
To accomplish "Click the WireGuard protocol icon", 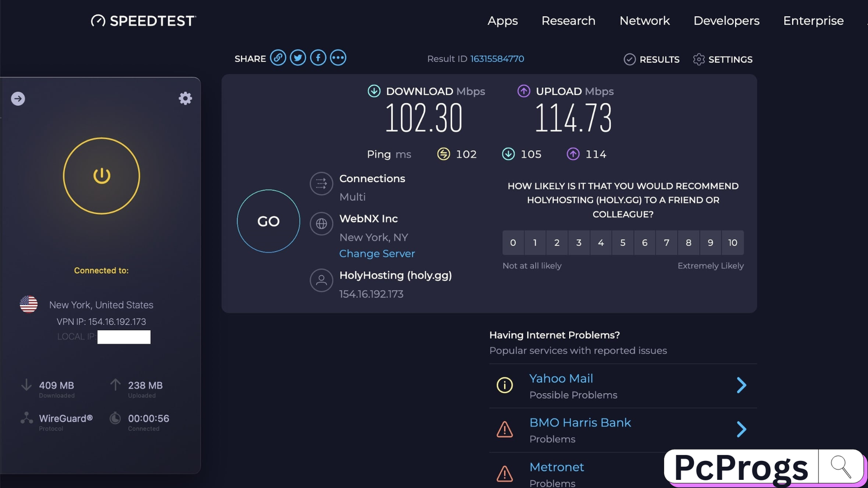I will [27, 418].
